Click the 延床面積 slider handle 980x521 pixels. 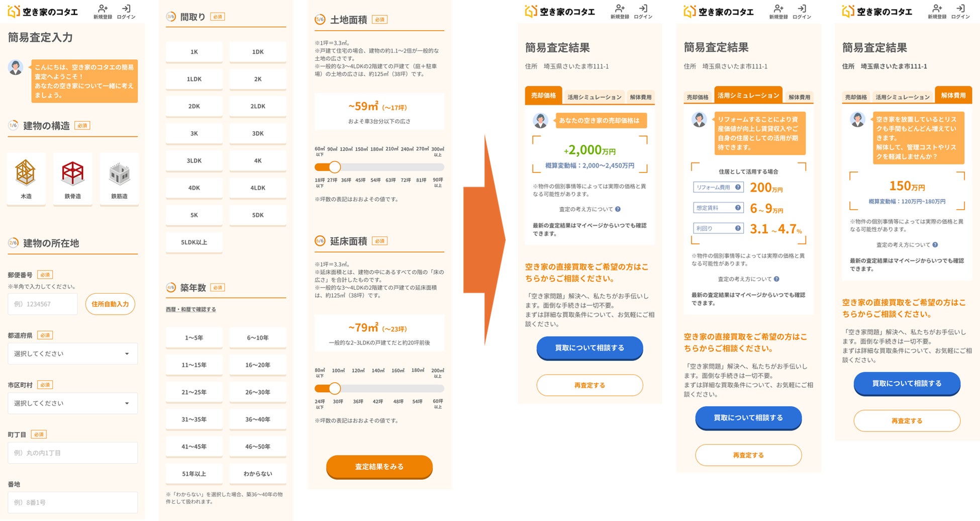(335, 388)
